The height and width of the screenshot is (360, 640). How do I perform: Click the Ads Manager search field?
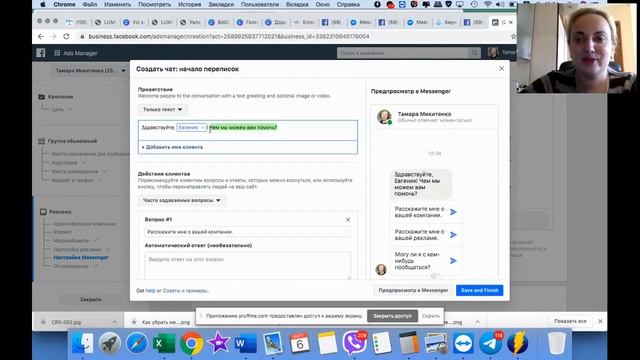click(x=403, y=53)
